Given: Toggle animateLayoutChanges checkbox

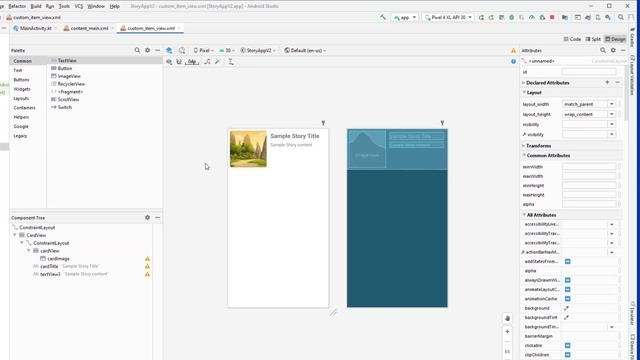Looking at the screenshot, I should pyautogui.click(x=568, y=289).
